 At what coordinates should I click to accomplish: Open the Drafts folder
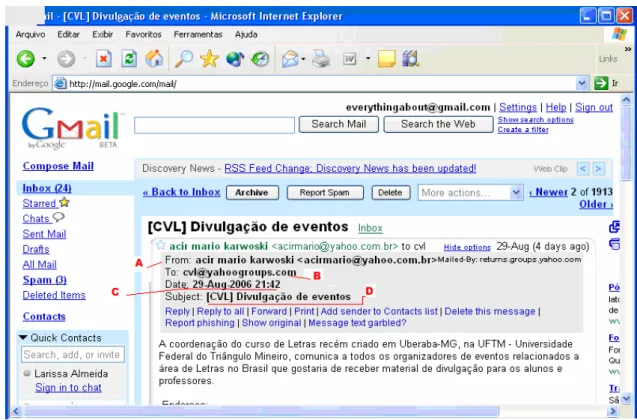[x=36, y=249]
